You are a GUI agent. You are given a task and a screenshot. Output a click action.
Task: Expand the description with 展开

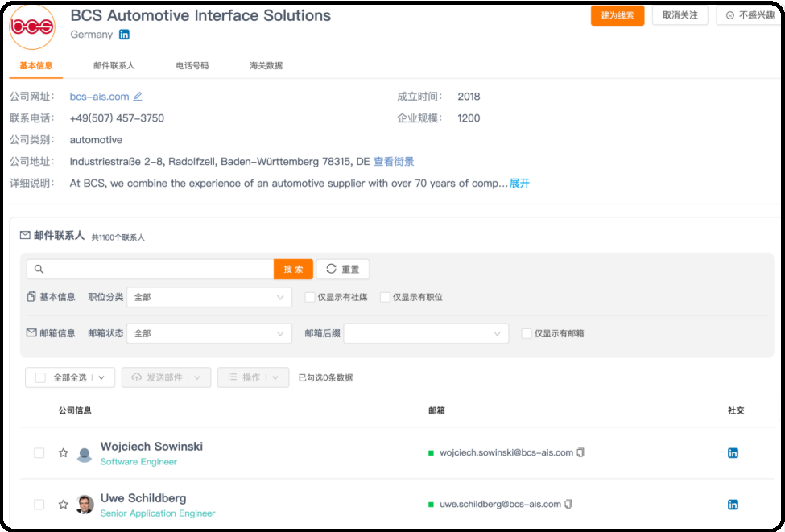(519, 184)
